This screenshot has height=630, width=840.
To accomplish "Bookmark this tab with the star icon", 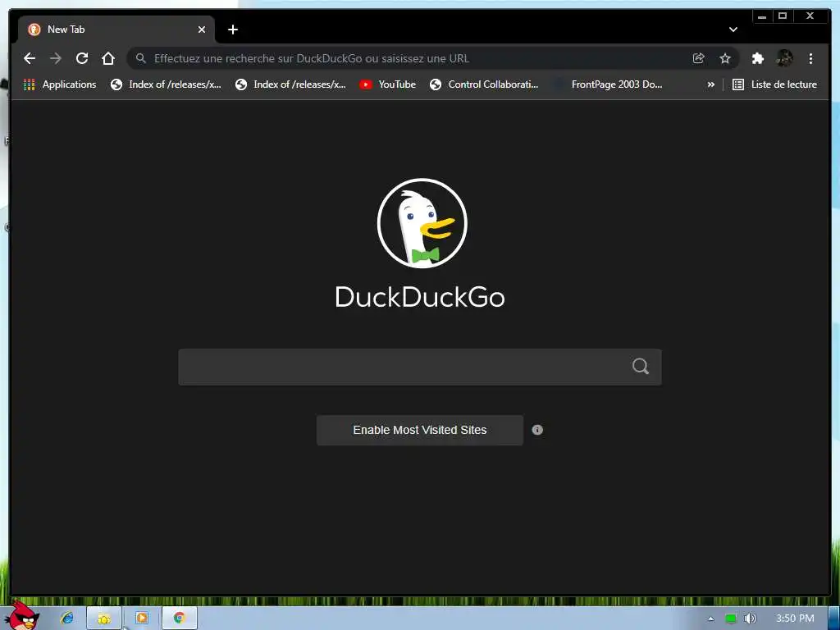I will (725, 58).
